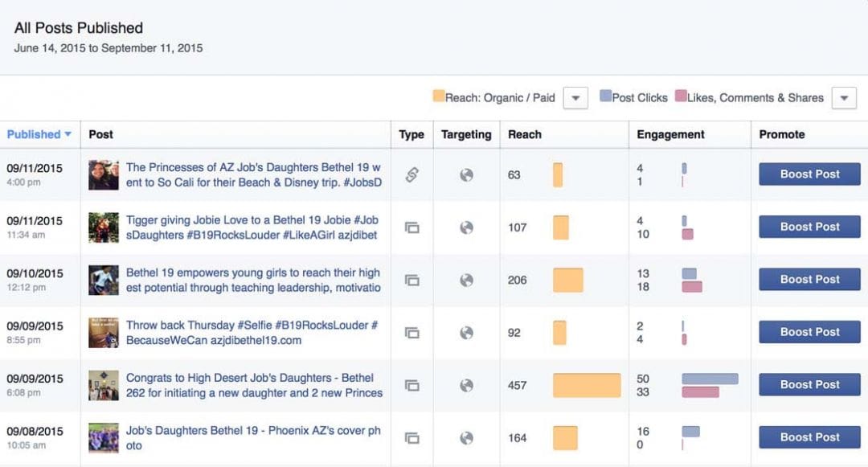This screenshot has height=467, width=868.
Task: Click the Engagement column header
Action: [x=670, y=134]
